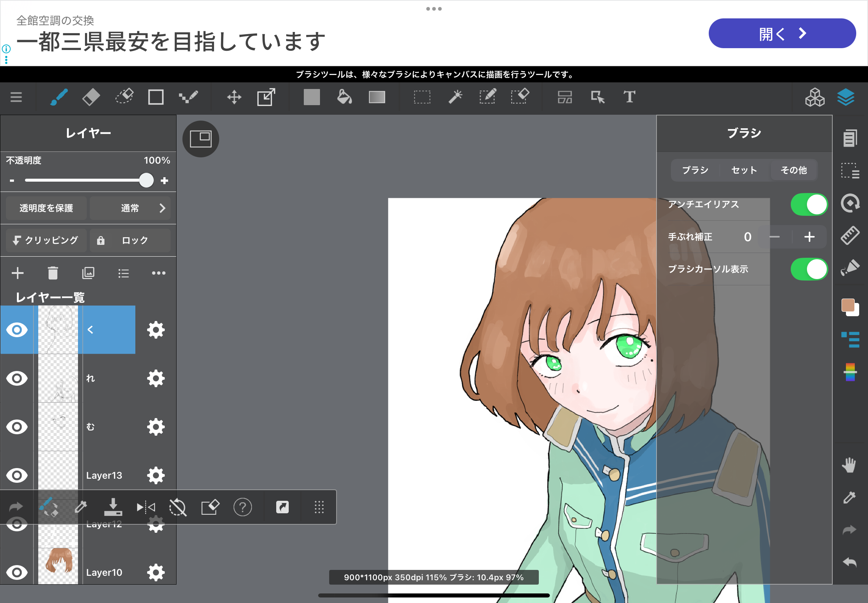Click the trash icon to delete layer
The height and width of the screenshot is (603, 868).
(x=53, y=273)
